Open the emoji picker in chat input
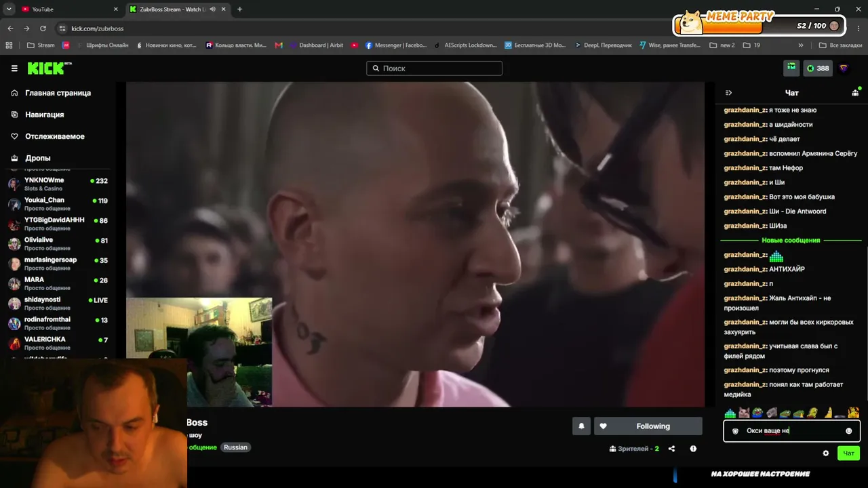 (x=848, y=431)
